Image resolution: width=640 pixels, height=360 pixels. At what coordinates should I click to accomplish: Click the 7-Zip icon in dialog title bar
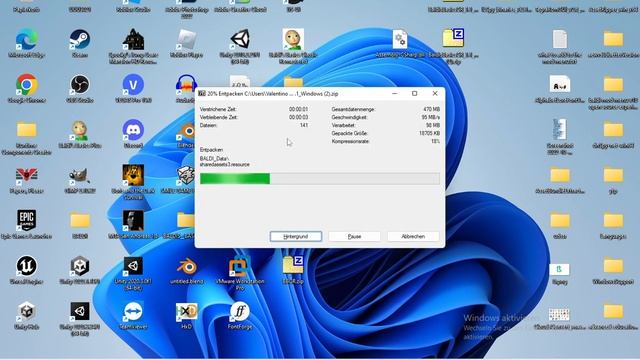202,93
